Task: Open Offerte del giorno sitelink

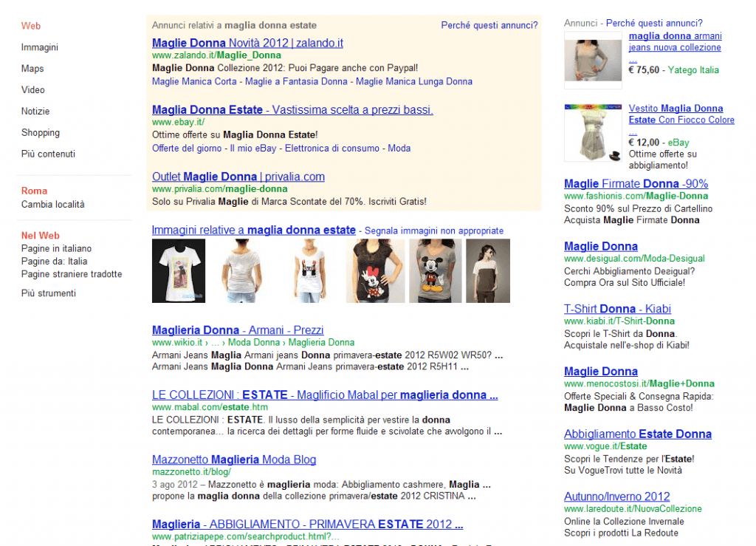Action: tap(187, 149)
